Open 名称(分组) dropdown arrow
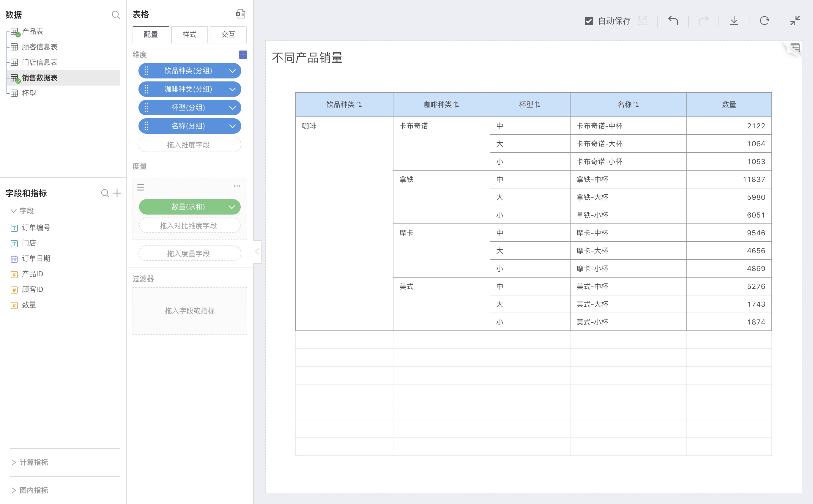 (232, 126)
